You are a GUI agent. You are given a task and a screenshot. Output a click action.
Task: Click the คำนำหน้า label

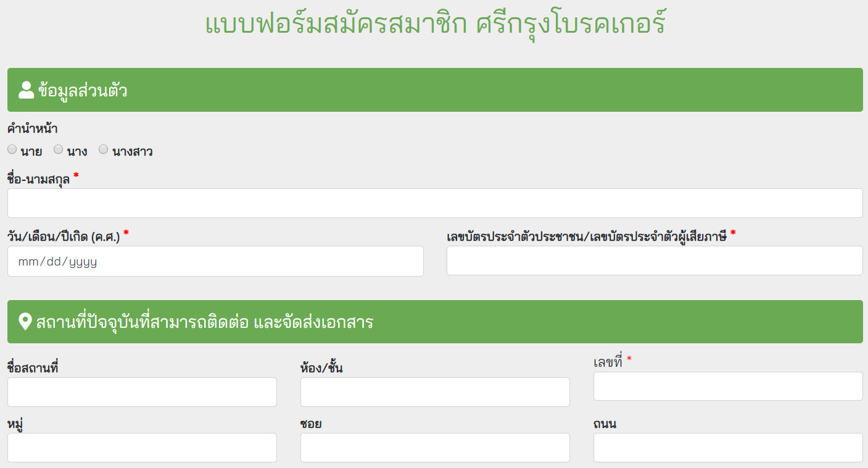coord(33,129)
